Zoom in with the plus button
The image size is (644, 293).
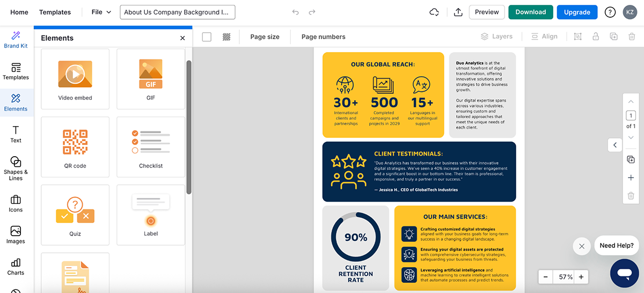point(581,277)
